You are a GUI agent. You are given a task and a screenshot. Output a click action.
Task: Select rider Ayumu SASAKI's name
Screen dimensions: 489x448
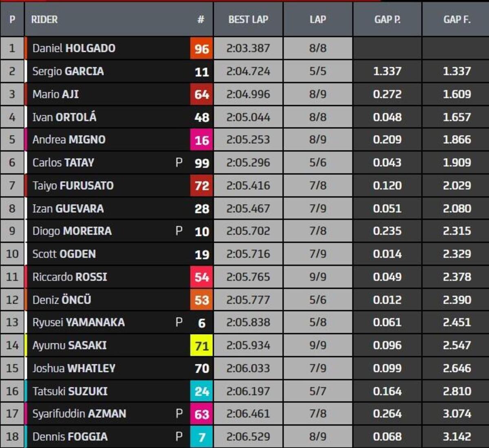point(69,345)
